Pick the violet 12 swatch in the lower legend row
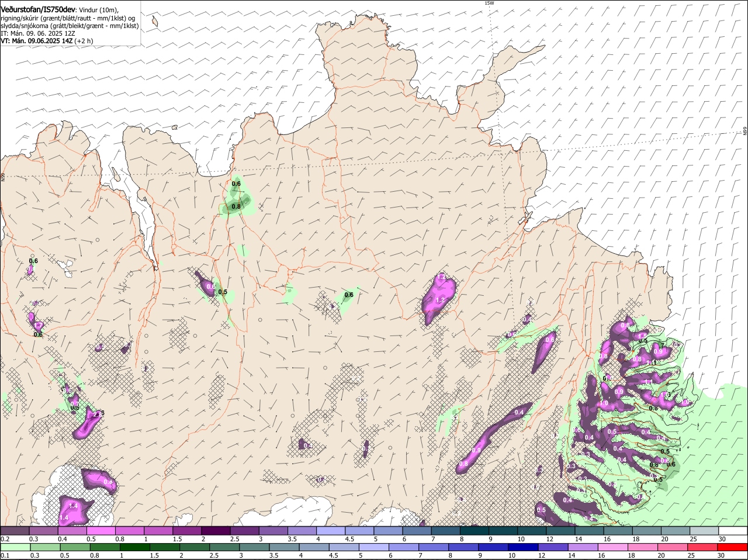Viewport: 748px width, 560px height. [x=553, y=548]
